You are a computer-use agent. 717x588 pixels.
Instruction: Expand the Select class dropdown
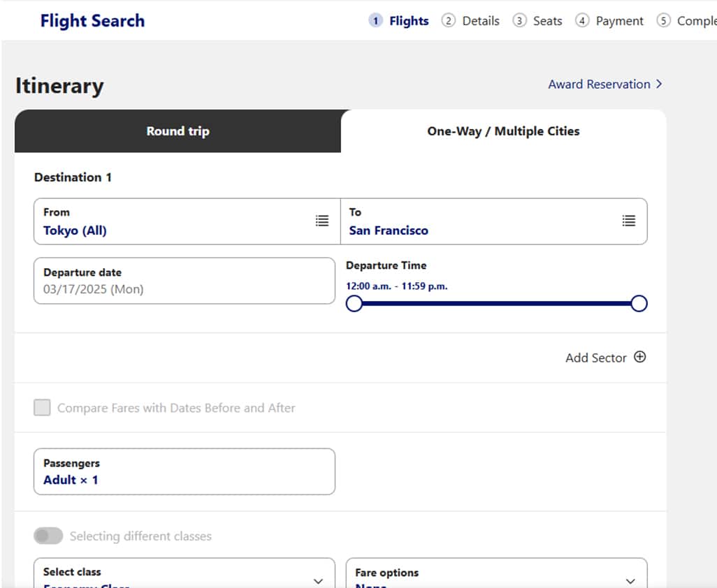[318, 580]
